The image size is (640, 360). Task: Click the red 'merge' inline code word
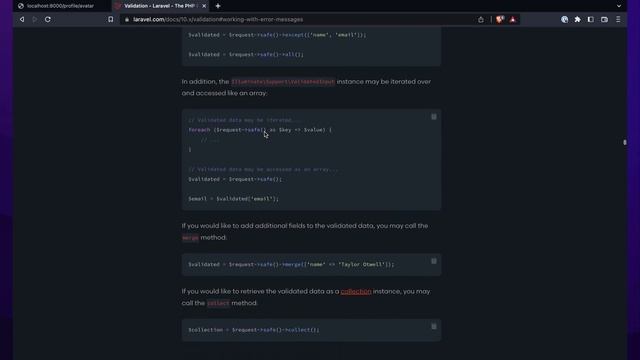tap(190, 238)
